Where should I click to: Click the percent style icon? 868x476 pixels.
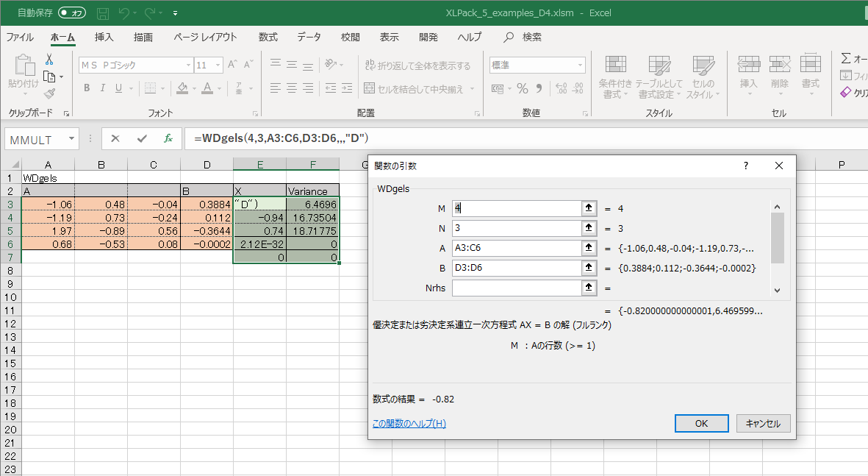[x=523, y=88]
